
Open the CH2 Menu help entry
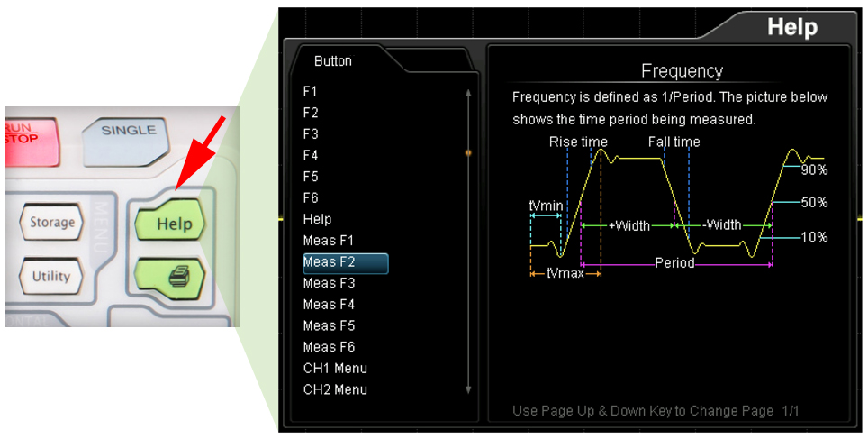click(x=335, y=389)
